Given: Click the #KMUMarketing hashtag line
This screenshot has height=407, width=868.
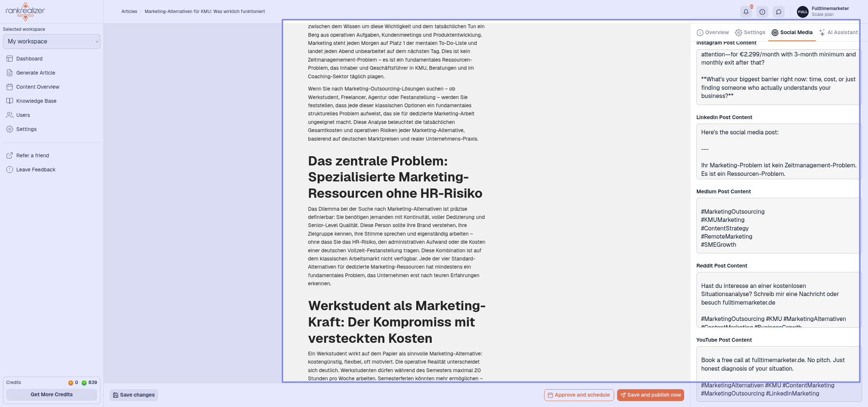Looking at the screenshot, I should click(x=722, y=220).
